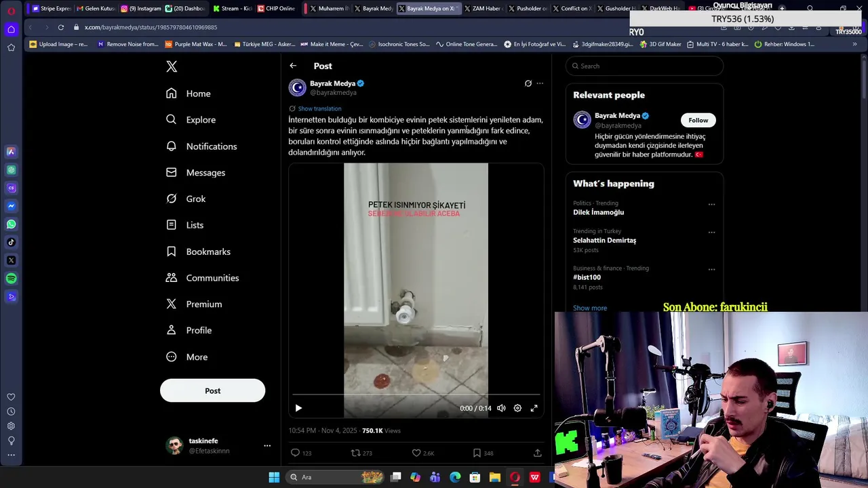Open Selahattin Demirtaş trending topic

[604, 240]
